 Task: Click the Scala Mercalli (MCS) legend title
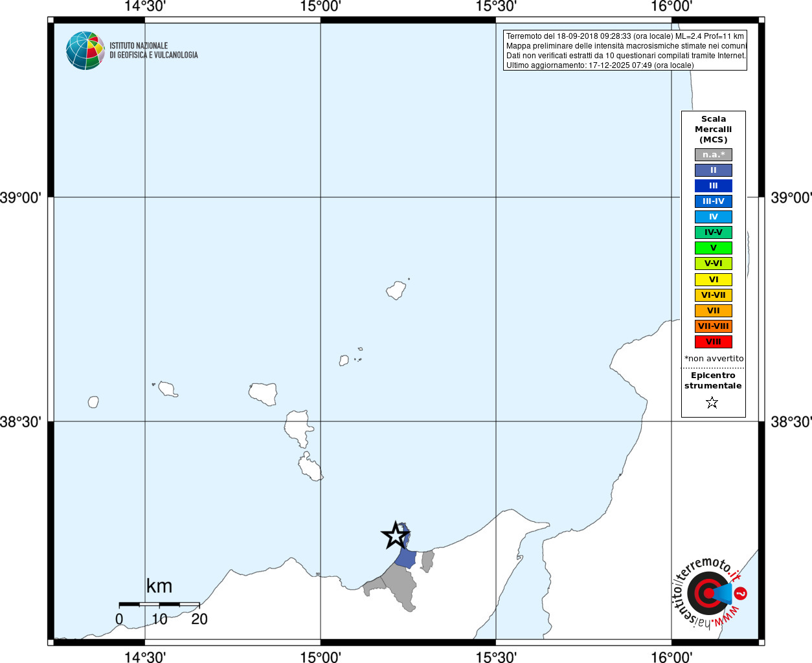click(714, 129)
